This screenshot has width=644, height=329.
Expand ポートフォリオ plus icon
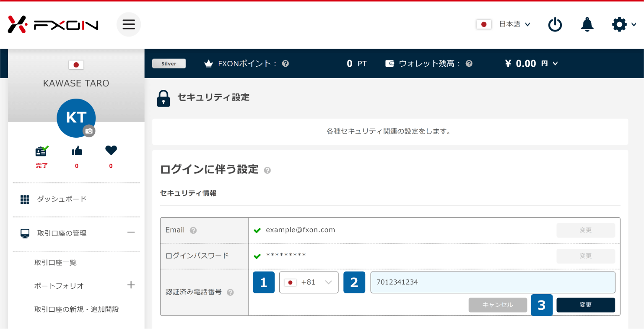(x=131, y=285)
